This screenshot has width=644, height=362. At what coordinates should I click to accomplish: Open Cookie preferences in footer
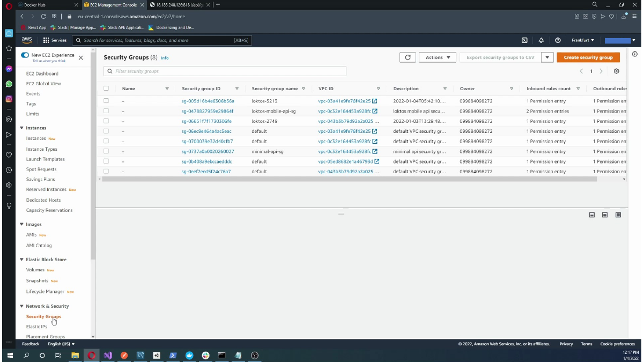coord(617,344)
